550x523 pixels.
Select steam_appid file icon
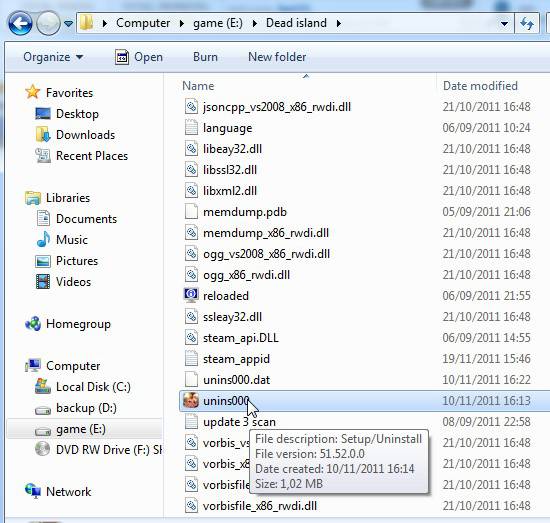pyautogui.click(x=191, y=358)
